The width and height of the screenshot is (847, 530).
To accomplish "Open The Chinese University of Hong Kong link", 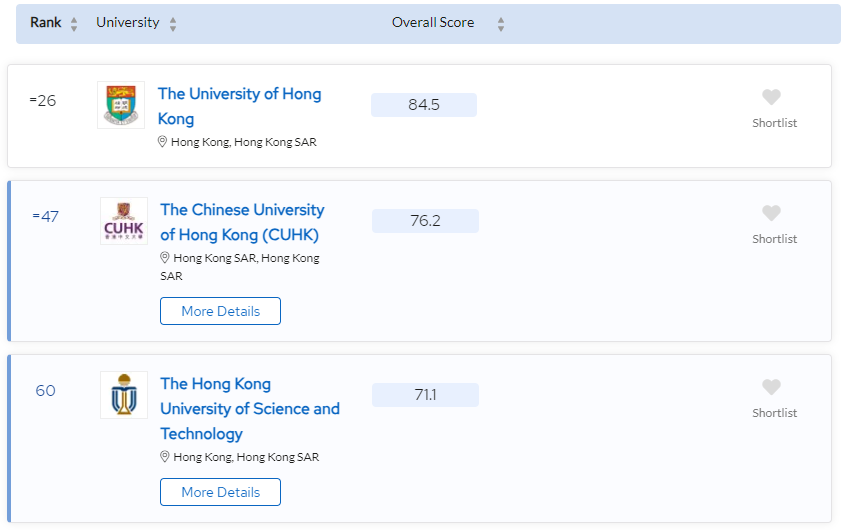I will pyautogui.click(x=242, y=222).
